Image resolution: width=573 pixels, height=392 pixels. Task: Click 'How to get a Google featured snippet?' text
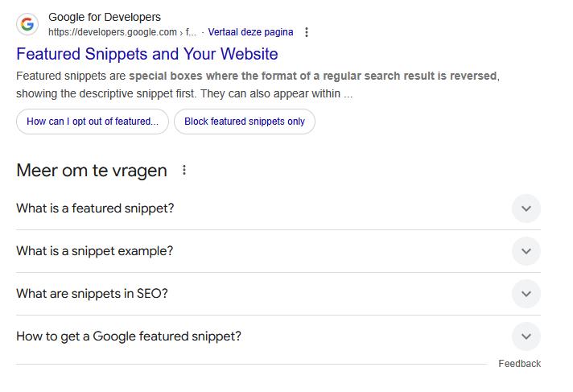[129, 336]
